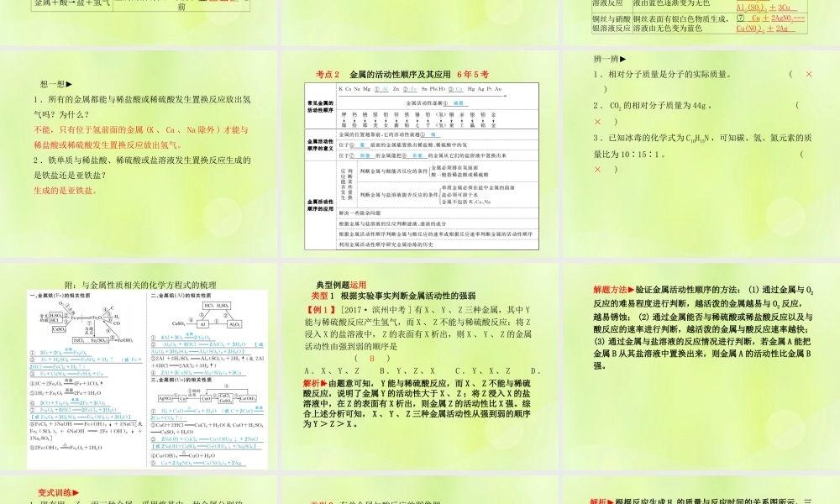Click the conclusion text 为Y>Z>X。
Viewport: 840px width, 504px height.
tap(331, 423)
